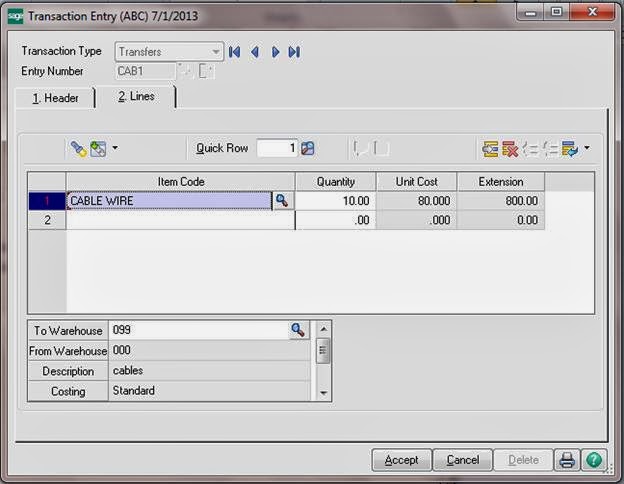Click the From Warehouse value 000

209,350
